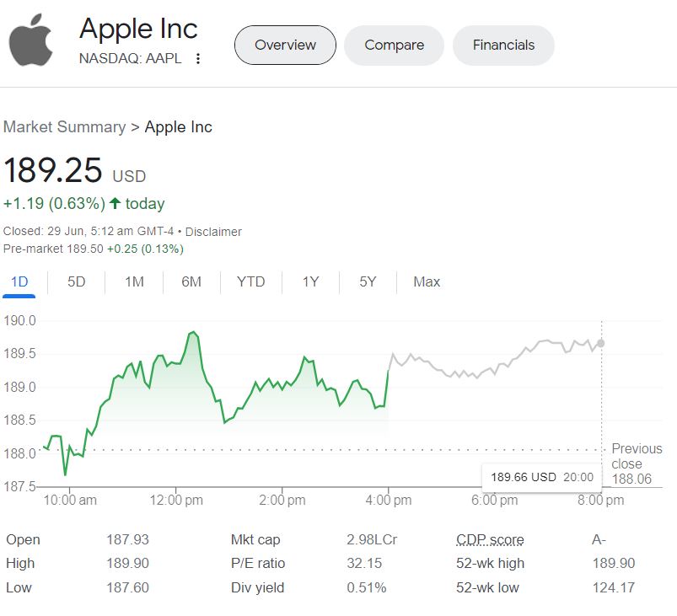
Task: Open the Financials tab
Action: tap(502, 46)
